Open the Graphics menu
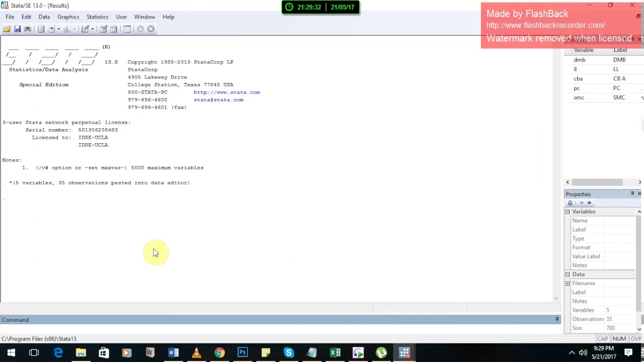The width and height of the screenshot is (644, 362). click(x=68, y=17)
